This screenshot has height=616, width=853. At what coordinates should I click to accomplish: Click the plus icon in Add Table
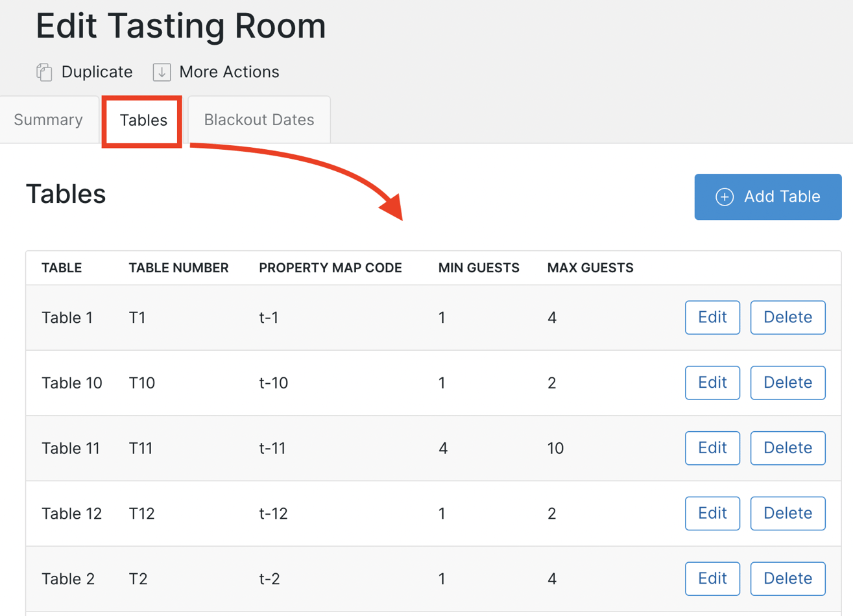point(725,197)
